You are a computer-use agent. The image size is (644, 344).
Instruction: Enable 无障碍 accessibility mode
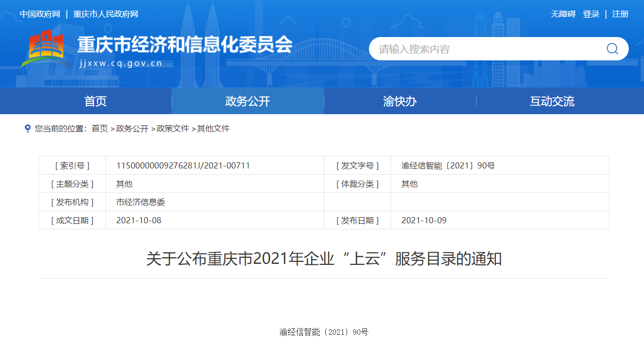(x=563, y=14)
